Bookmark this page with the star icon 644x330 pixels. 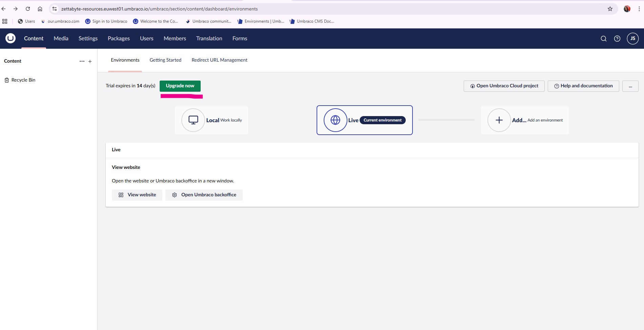tap(610, 9)
